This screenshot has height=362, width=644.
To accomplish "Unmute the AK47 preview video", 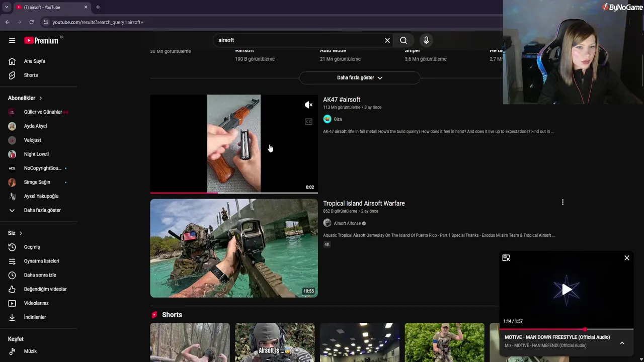I will (308, 105).
